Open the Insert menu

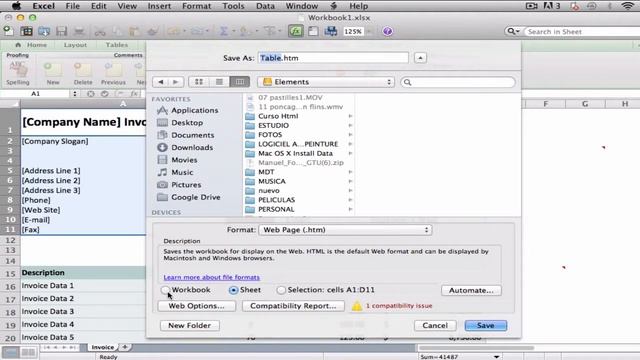tap(159, 6)
